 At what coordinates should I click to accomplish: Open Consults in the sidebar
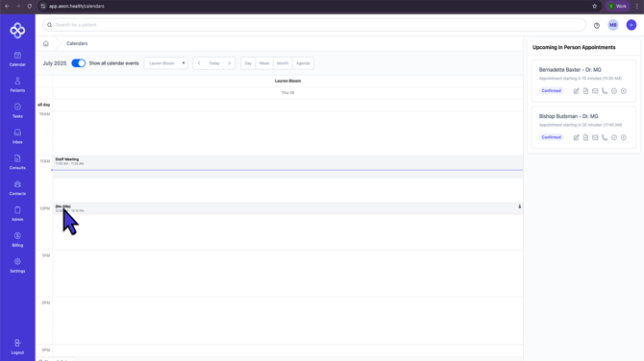[17, 162]
